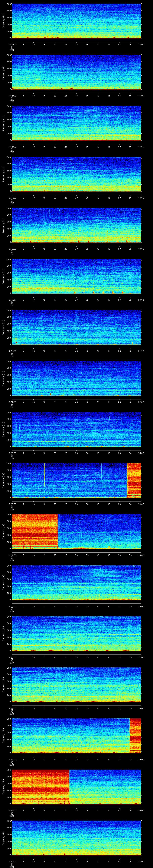Select the spectrogram panel starting at 9:19:00
Viewport: 153px width, 868px height.
[76, 276]
